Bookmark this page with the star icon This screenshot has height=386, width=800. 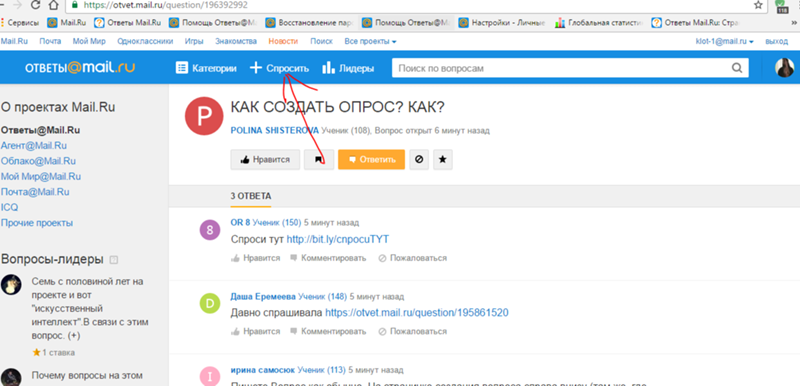point(759,5)
